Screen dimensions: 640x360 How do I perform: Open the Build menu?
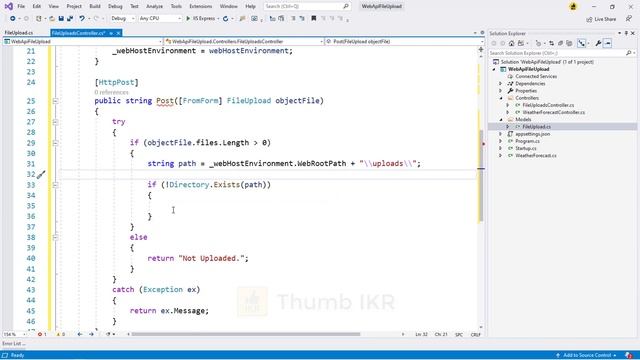pos(95,7)
